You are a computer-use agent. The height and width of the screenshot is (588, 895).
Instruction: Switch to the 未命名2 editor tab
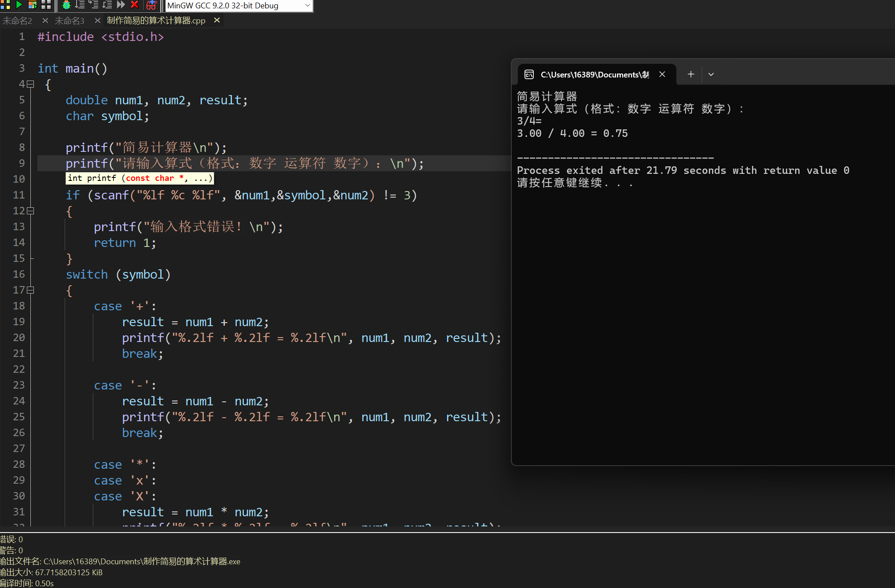coord(17,21)
